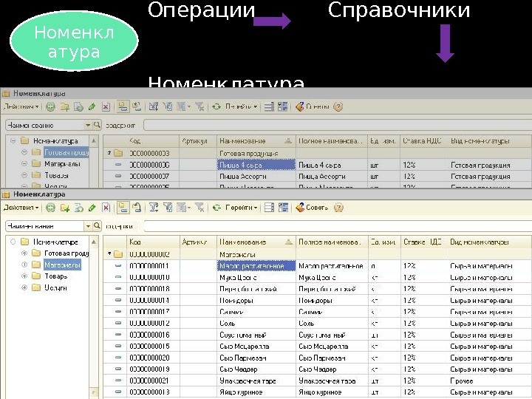Click Add group folder icon in upper window
Image resolution: width=532 pixels, height=399 pixels.
point(65,107)
